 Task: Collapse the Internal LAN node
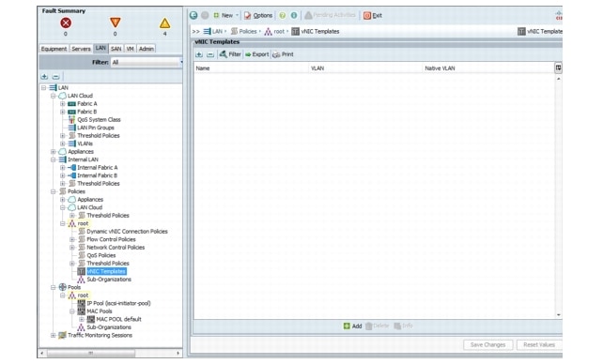pyautogui.click(x=54, y=159)
